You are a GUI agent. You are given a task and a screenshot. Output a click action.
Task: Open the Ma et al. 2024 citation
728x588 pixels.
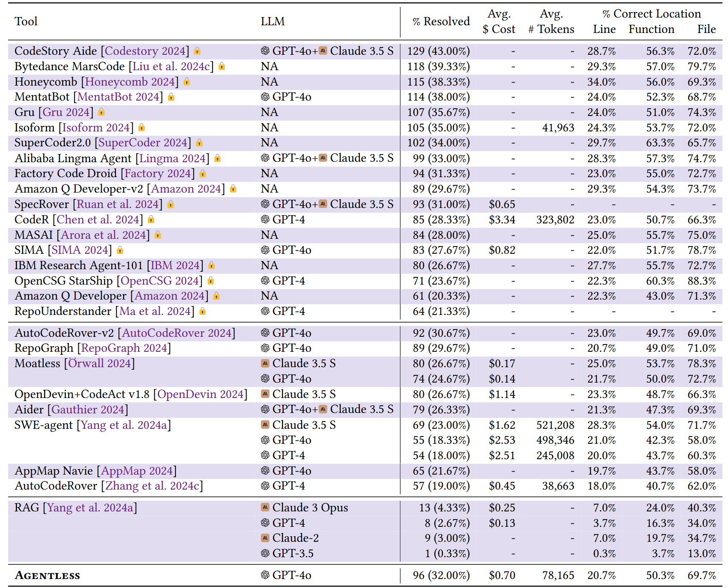tap(155, 311)
